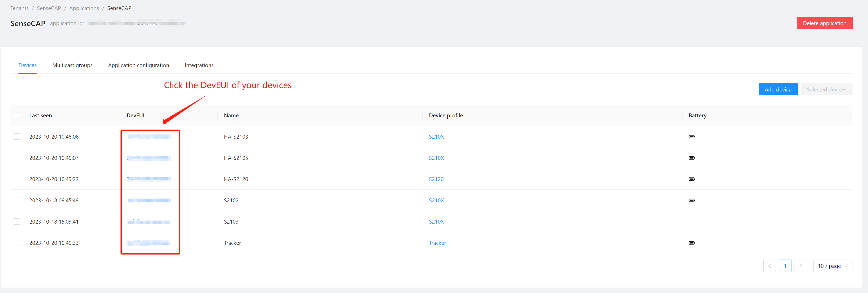Screen dimensions: 868x293
Task: Click the timestamp 2023-10-18 09:45:49
Action: (x=54, y=200)
